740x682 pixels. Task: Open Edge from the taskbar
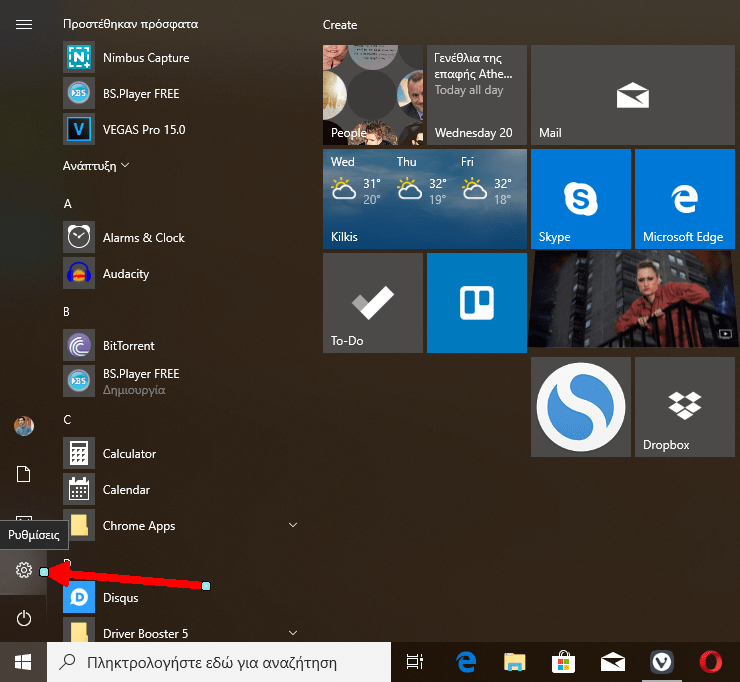click(466, 662)
